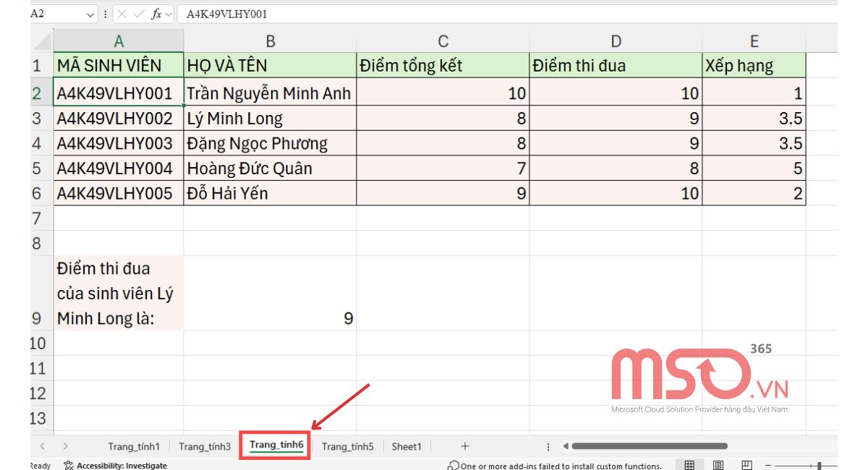Select cell A4K49VLHY003
868x470 pixels.
point(119,143)
